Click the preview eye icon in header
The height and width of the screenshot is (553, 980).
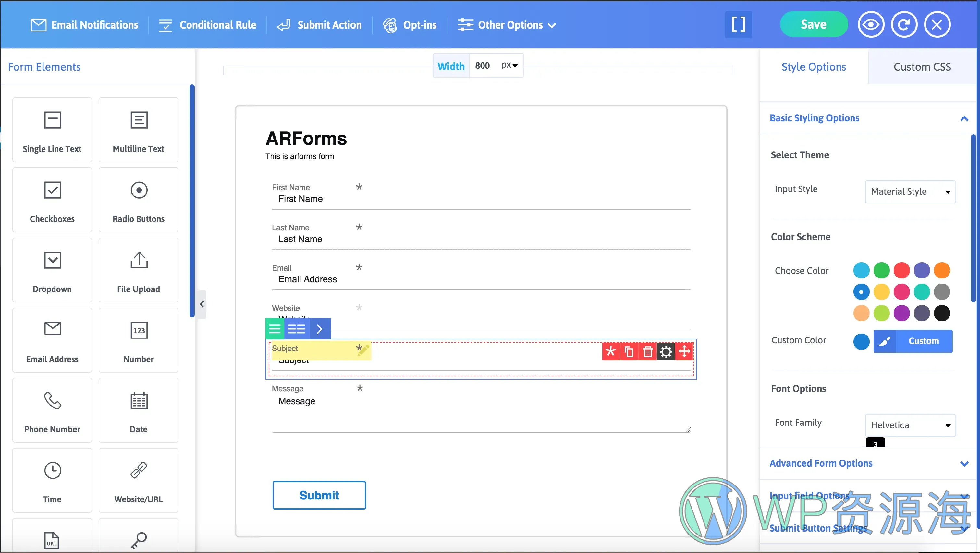pyautogui.click(x=870, y=25)
